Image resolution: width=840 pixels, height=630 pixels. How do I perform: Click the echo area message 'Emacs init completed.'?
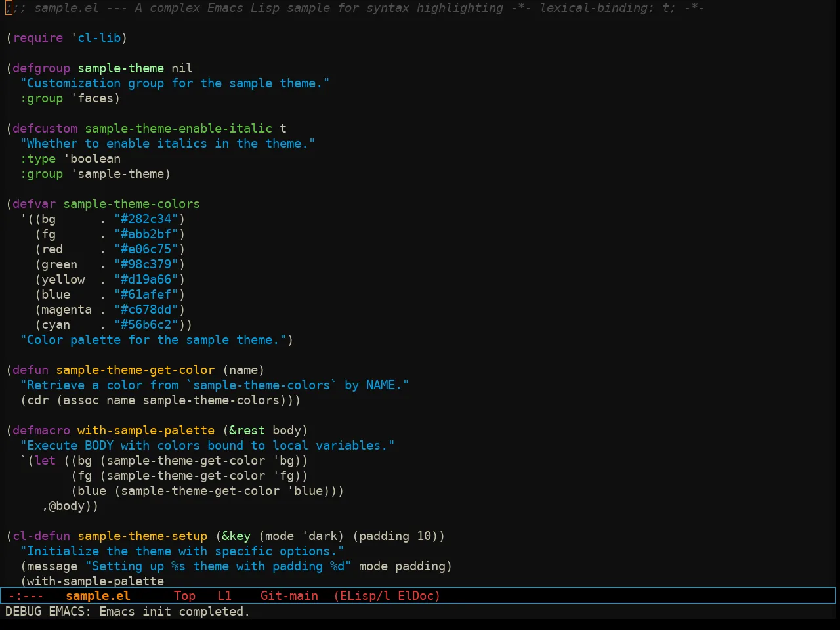[x=175, y=612]
